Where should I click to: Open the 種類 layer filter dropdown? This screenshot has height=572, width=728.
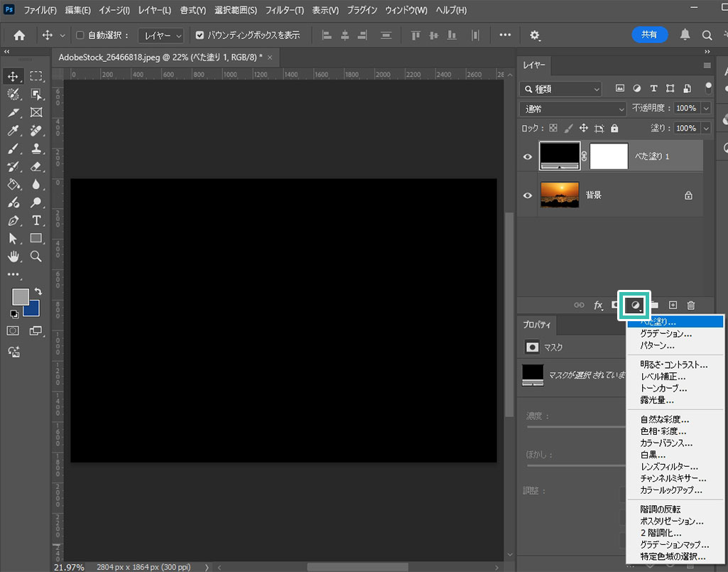pyautogui.click(x=560, y=89)
